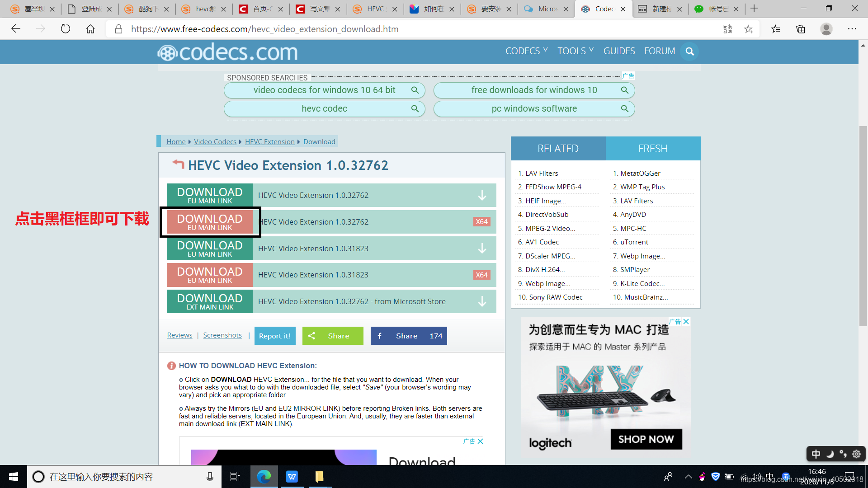The image size is (868, 488).
Task: Open the Screenshots link
Action: click(222, 335)
